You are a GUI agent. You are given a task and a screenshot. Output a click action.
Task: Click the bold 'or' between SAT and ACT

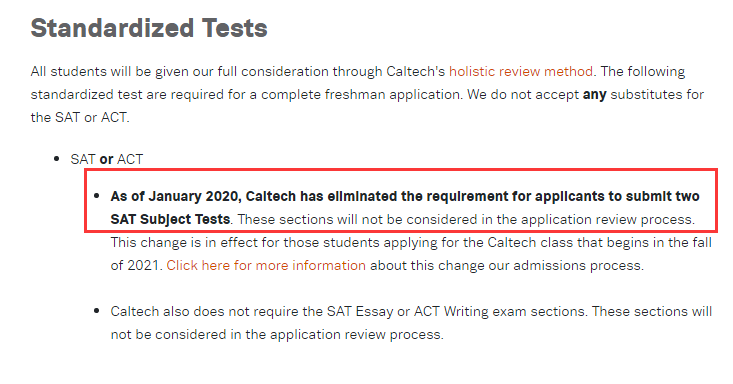pyautogui.click(x=106, y=159)
